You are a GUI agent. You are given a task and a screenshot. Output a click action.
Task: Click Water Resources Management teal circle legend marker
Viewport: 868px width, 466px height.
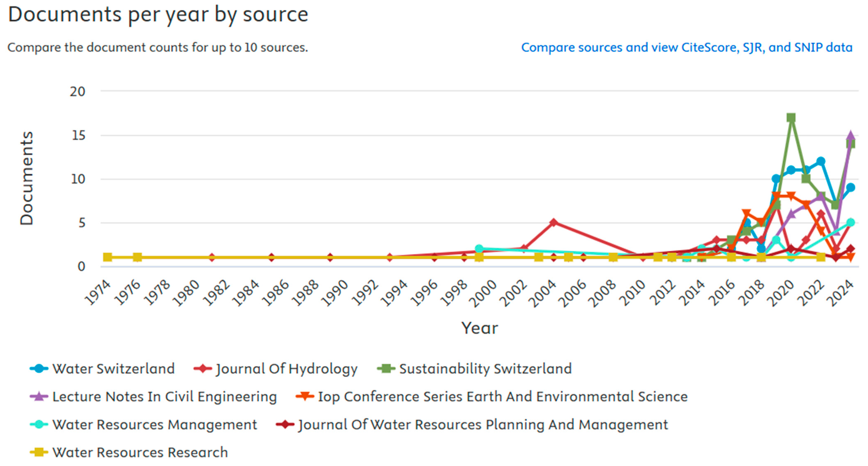point(39,424)
